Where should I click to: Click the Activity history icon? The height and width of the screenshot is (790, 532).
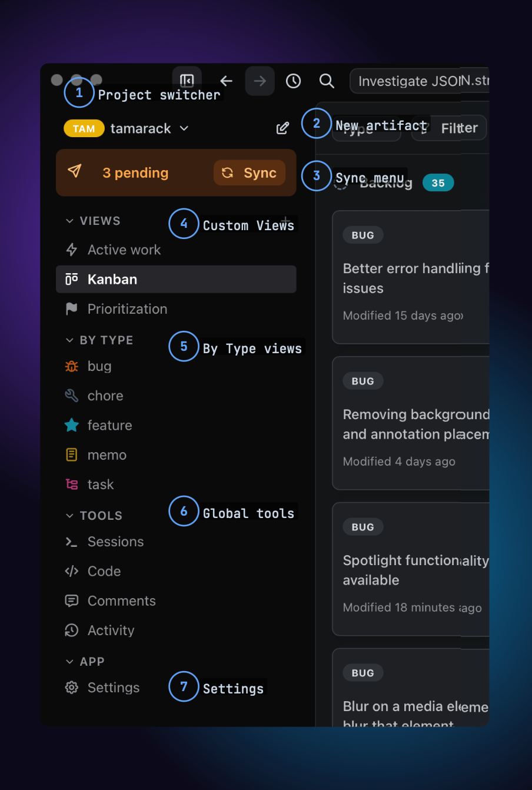click(72, 630)
